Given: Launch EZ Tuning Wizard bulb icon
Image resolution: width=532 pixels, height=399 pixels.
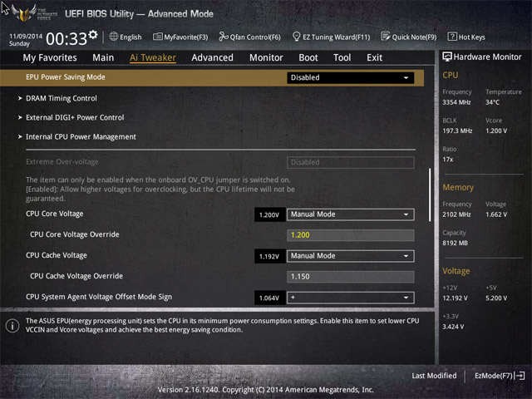Looking at the screenshot, I should coord(296,37).
